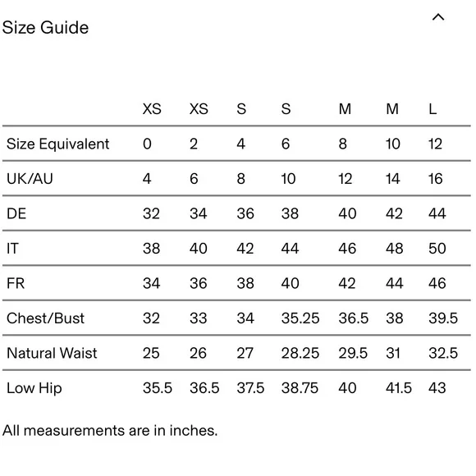Screen dimensions: 476x476
Task: Click the Size Guide heading
Action: coord(45,28)
